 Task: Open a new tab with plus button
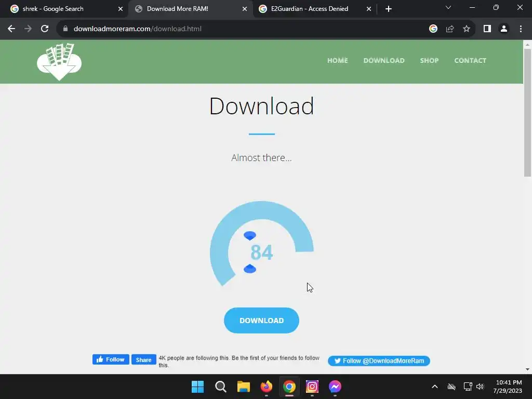(389, 9)
